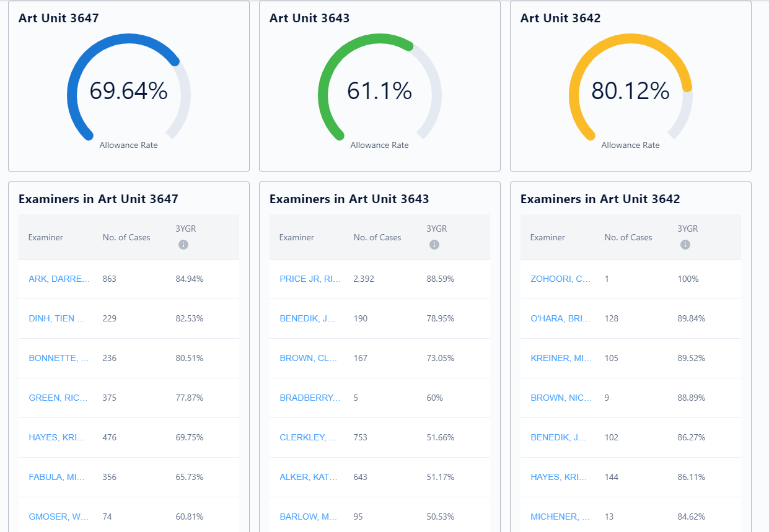Click the blue 69.64% allowance rate gauge
This screenshot has width=769, height=532.
128,91
